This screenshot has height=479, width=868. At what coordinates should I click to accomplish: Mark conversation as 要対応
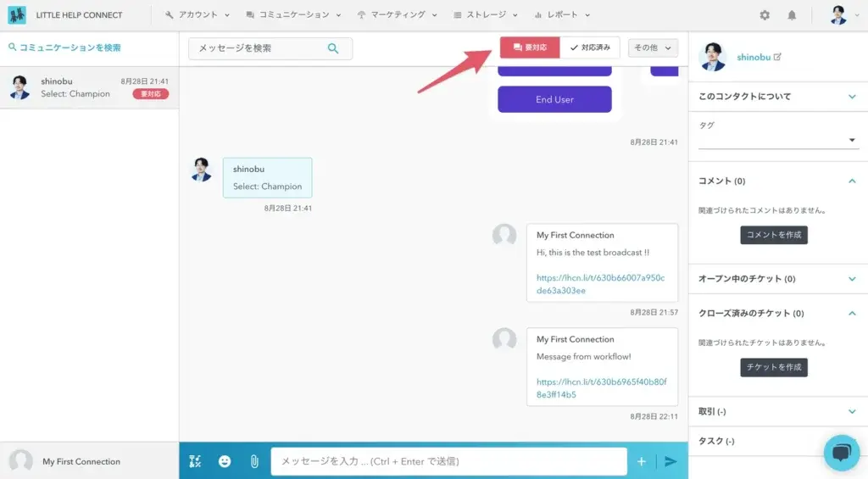click(x=530, y=47)
